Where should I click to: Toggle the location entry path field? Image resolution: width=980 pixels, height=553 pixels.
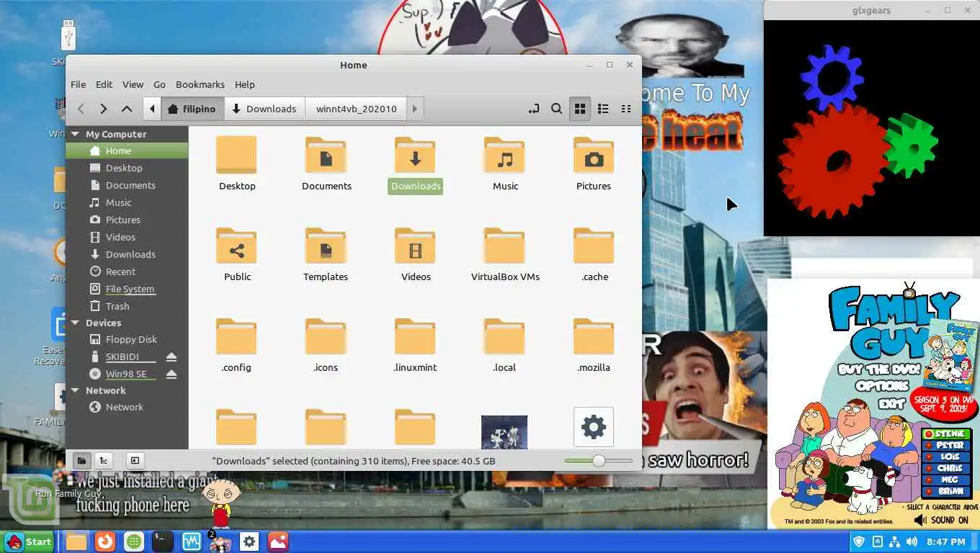pos(533,109)
